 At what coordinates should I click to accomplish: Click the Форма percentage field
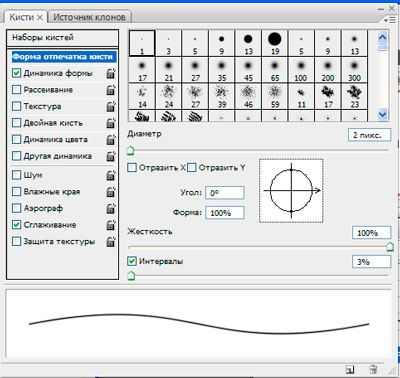(225, 213)
